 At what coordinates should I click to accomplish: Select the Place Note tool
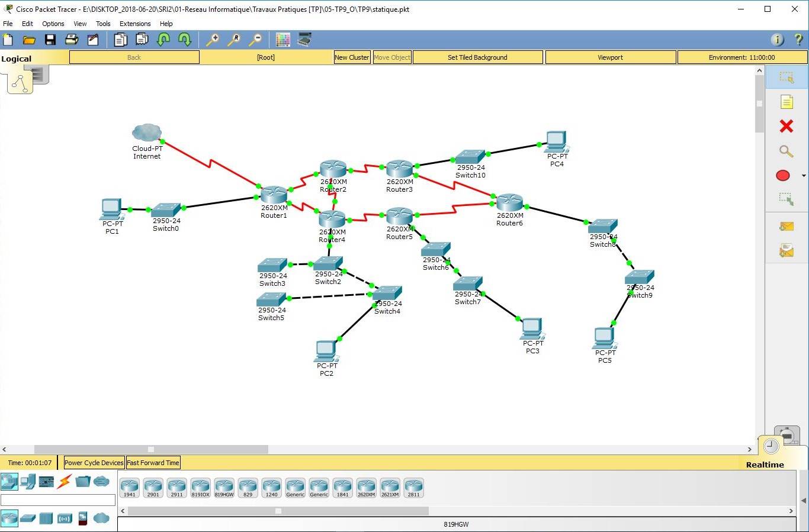(786, 102)
